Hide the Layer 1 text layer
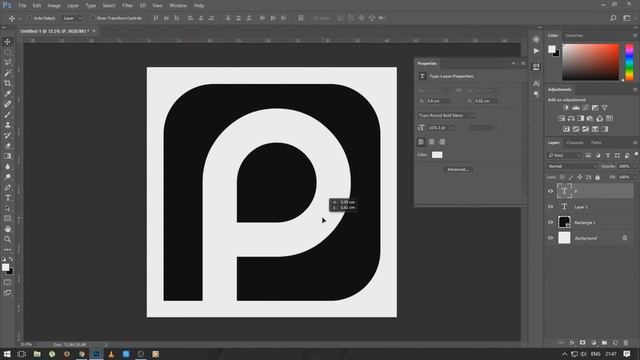This screenshot has height=360, width=640. (550, 207)
